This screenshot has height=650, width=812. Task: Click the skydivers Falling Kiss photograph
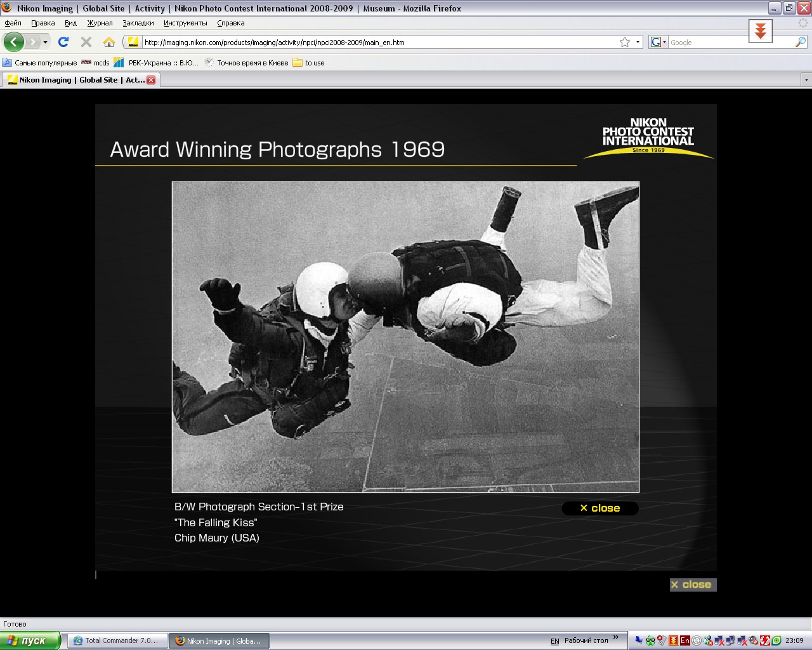pyautogui.click(x=405, y=337)
